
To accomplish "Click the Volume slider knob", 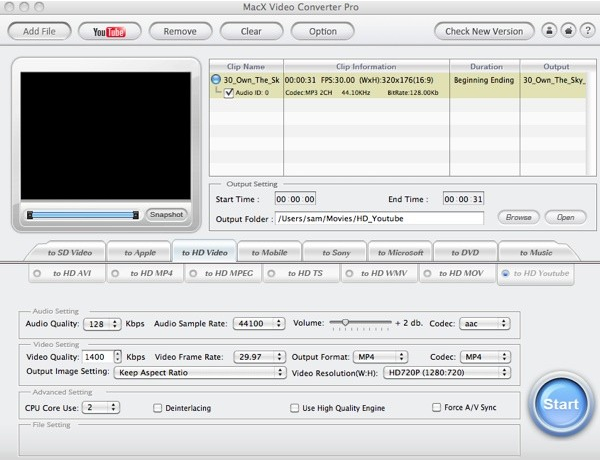I will click(345, 323).
